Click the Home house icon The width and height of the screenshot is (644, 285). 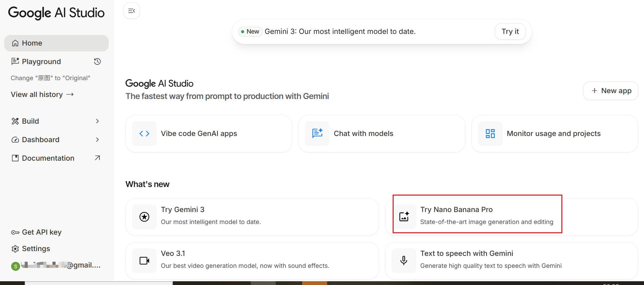pyautogui.click(x=15, y=43)
